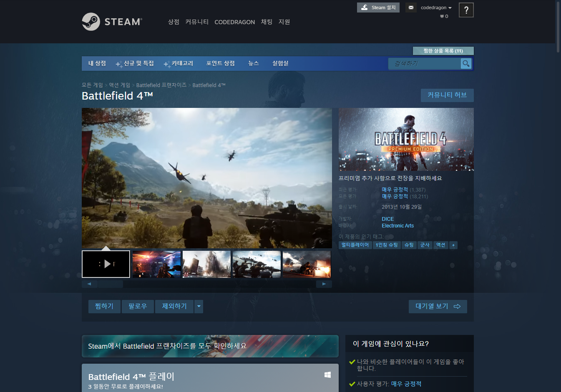Click Battlefield 프랜차이즈 breadcrumb link

pyautogui.click(x=161, y=85)
